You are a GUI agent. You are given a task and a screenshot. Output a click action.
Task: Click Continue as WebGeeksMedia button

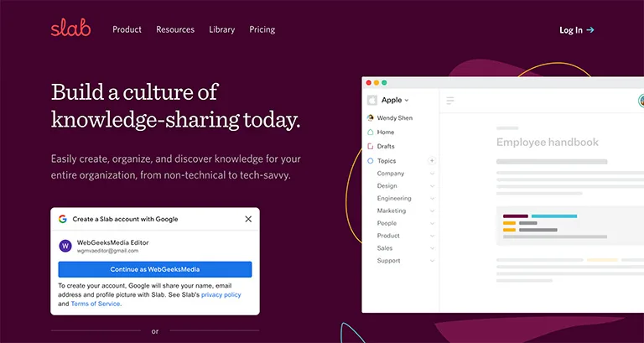pyautogui.click(x=155, y=269)
